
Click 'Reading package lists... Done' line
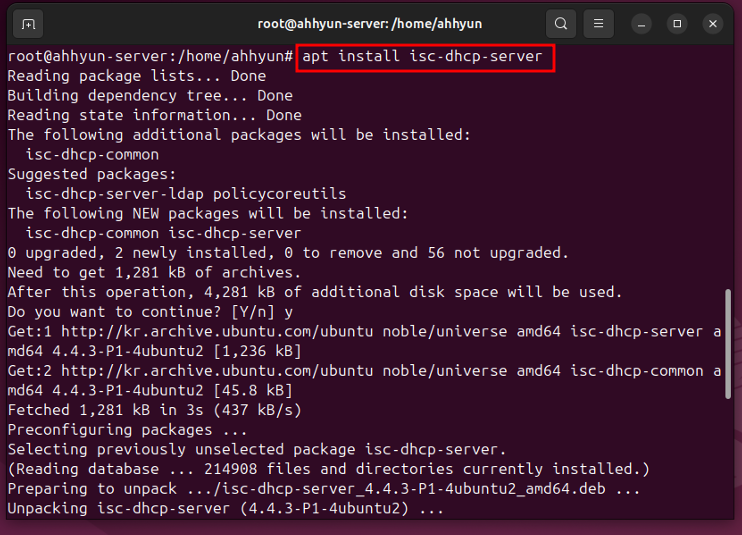pos(137,76)
